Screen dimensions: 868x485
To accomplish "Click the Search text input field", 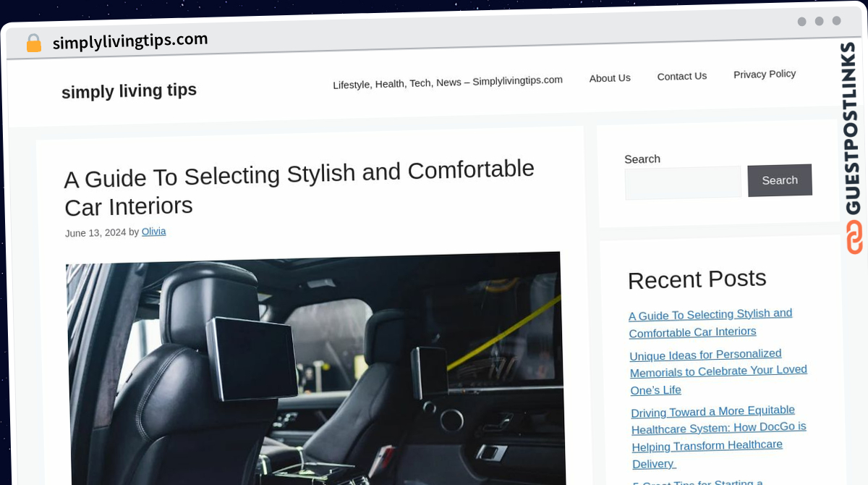I will 683,182.
